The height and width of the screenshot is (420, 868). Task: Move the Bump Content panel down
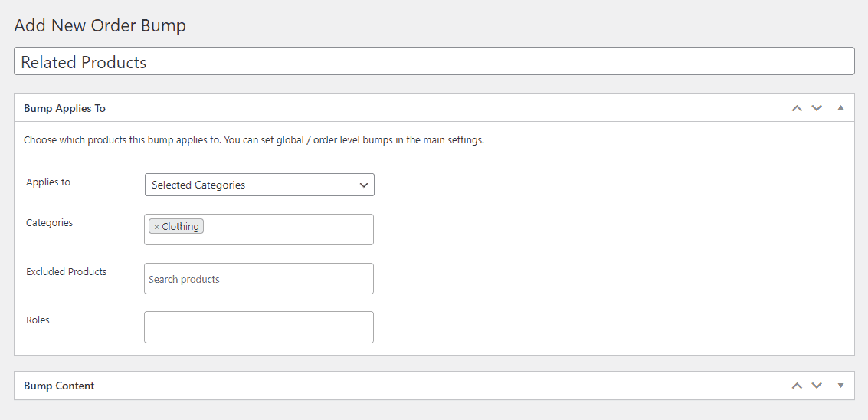pos(817,386)
